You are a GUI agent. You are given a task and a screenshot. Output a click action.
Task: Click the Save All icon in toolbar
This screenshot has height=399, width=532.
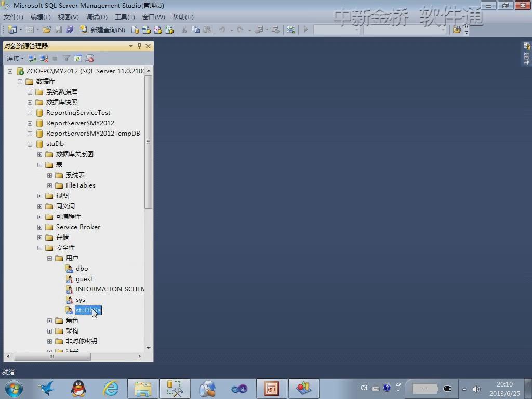[x=70, y=30]
